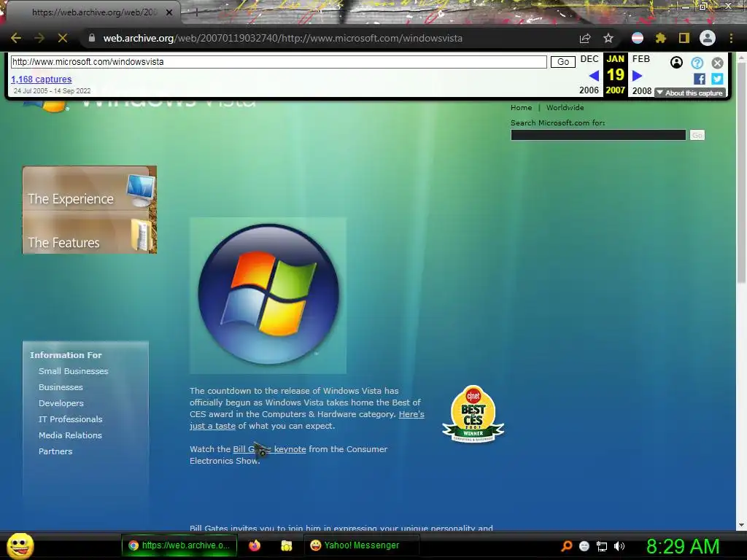Close the web.archive.org browser tab
747x560 pixels.
pos(169,12)
